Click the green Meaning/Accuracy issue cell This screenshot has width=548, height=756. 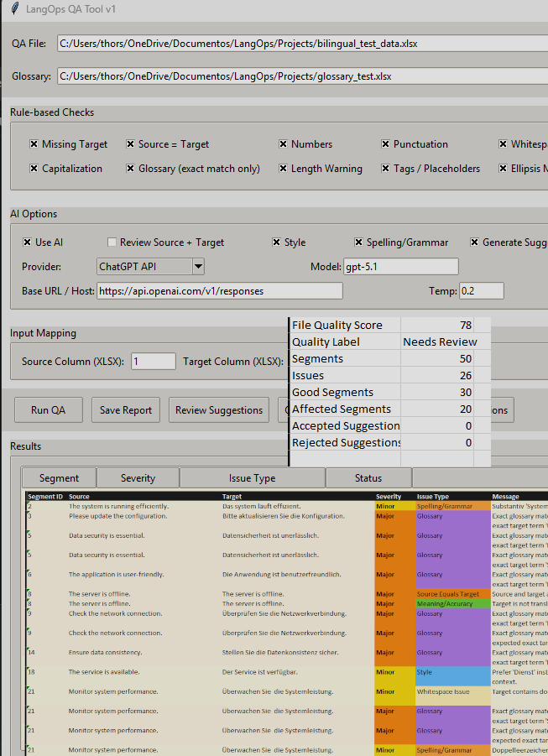(452, 603)
